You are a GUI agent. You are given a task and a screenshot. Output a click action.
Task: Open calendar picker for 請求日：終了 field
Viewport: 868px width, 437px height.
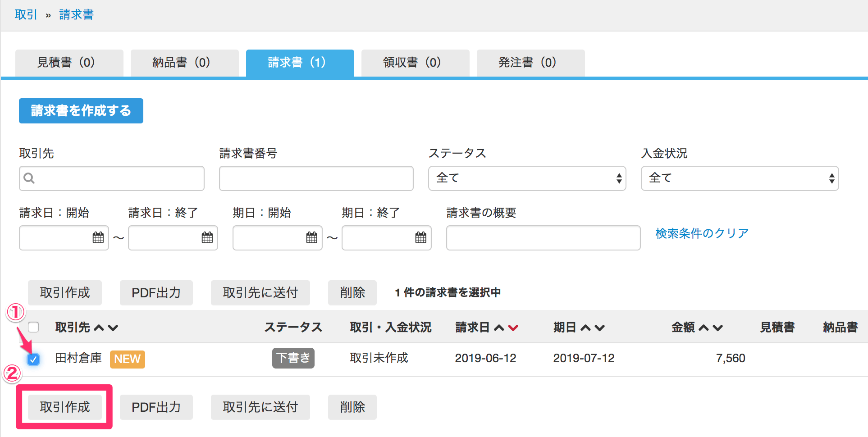[207, 237]
